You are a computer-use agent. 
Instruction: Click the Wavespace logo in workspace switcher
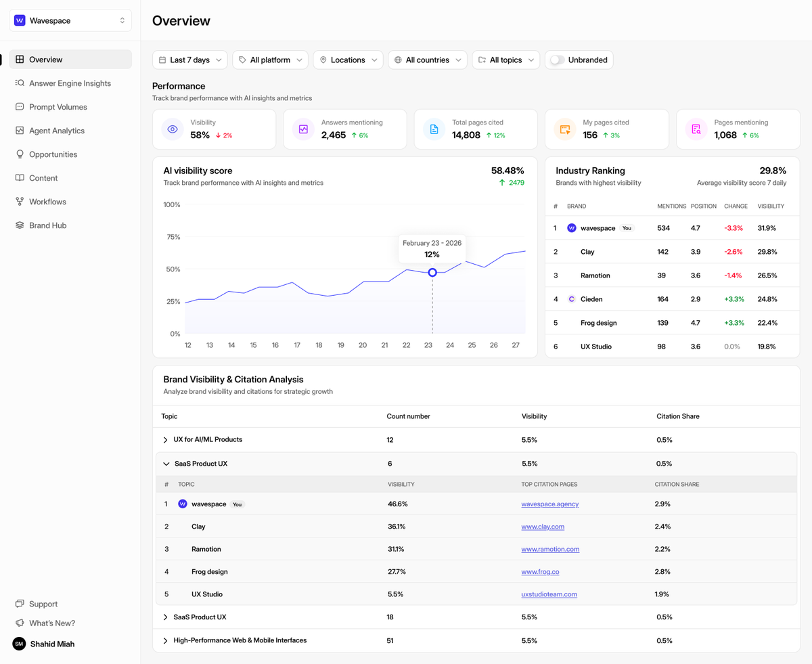coord(20,21)
